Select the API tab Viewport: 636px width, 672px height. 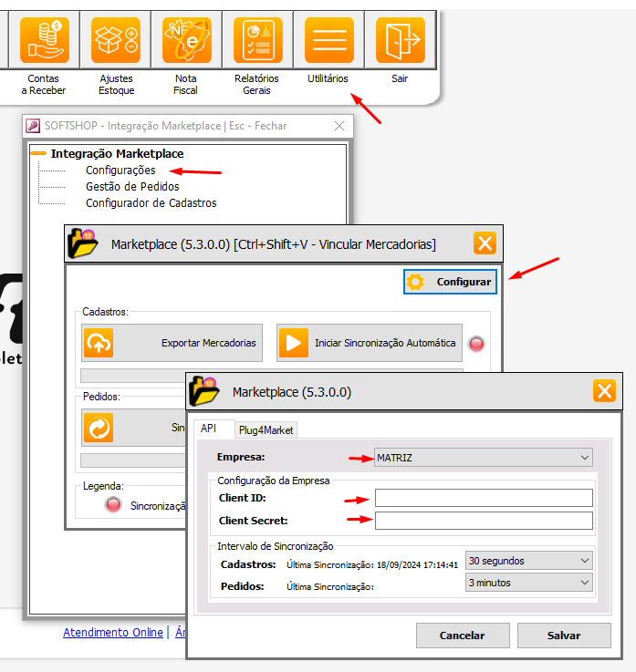click(x=209, y=429)
